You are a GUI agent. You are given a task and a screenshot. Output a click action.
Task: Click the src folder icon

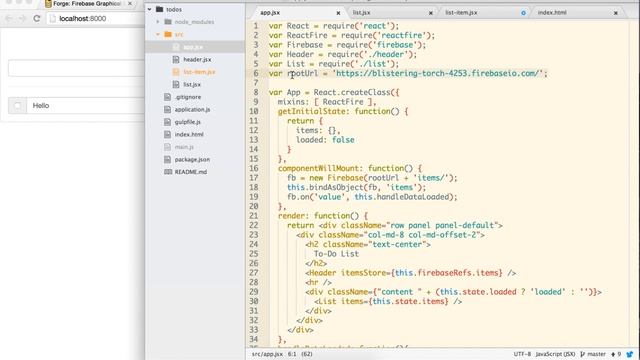click(x=168, y=34)
